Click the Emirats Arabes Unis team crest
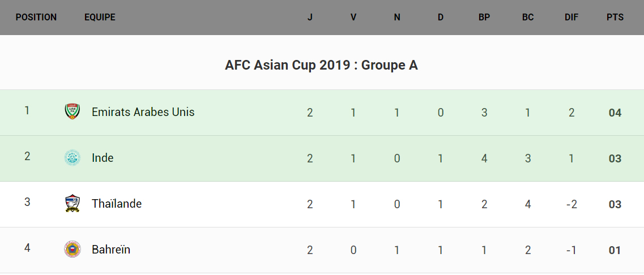 [x=72, y=111]
